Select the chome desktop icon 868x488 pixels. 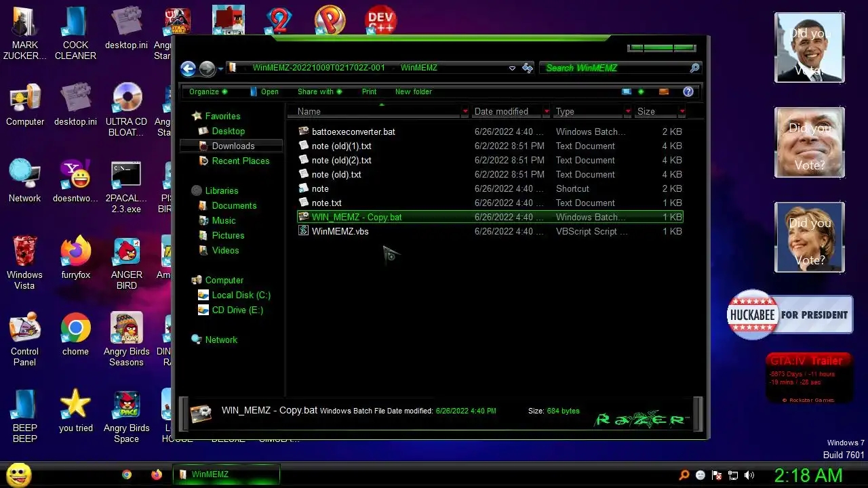[x=75, y=333]
